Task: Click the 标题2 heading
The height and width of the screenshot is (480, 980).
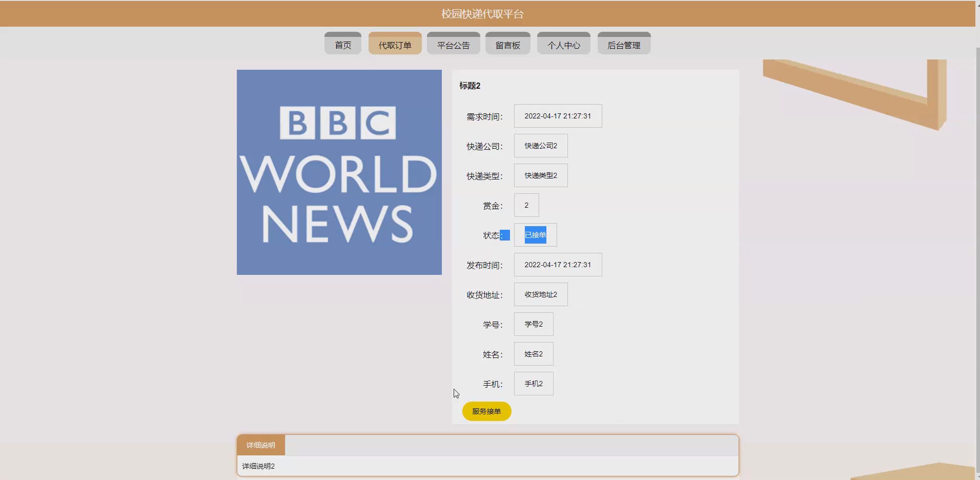Action: point(469,86)
